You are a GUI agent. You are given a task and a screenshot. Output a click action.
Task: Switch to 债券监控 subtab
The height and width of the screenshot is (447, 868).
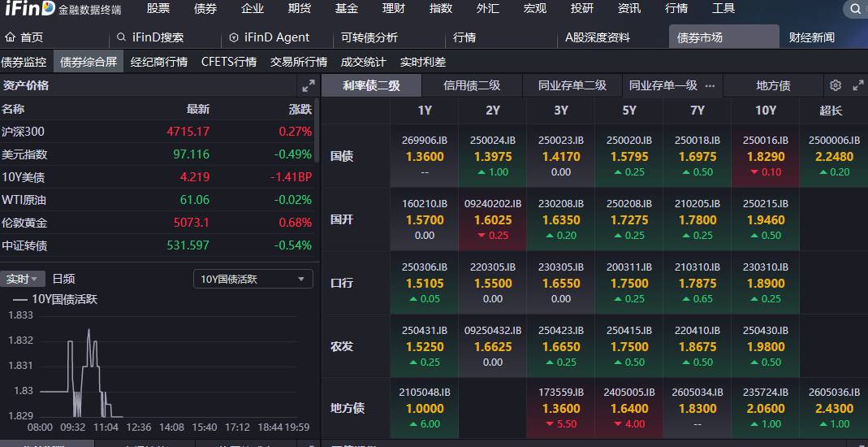(24, 62)
